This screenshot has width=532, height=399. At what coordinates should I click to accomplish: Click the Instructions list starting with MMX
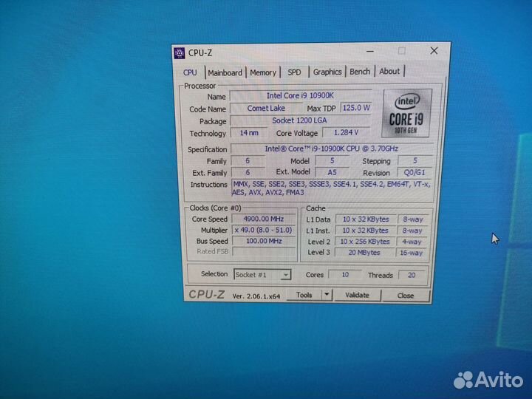click(x=332, y=188)
